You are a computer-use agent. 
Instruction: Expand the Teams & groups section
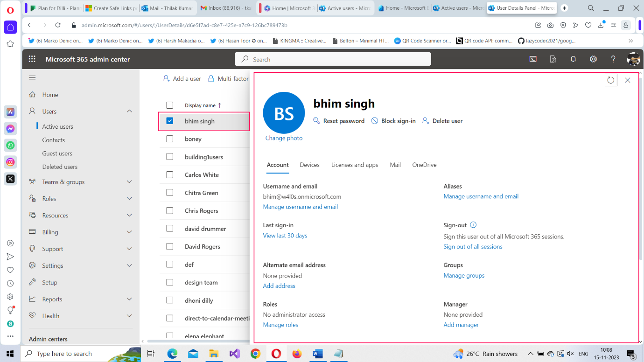129,182
